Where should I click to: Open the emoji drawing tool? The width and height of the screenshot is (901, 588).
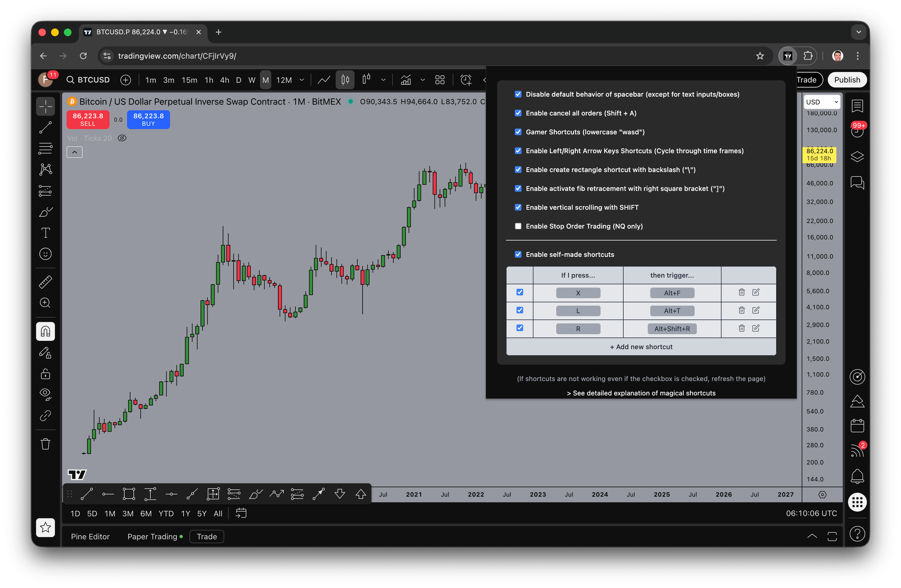pyautogui.click(x=46, y=254)
